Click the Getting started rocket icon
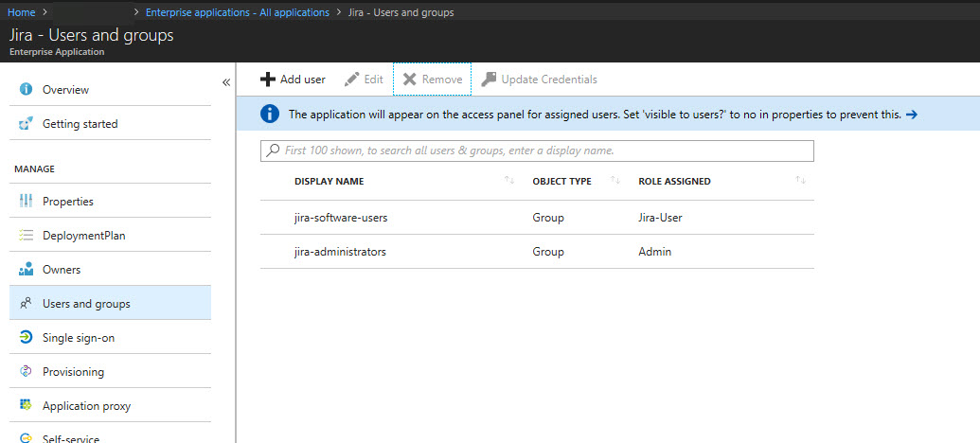This screenshot has width=980, height=443. 26,124
